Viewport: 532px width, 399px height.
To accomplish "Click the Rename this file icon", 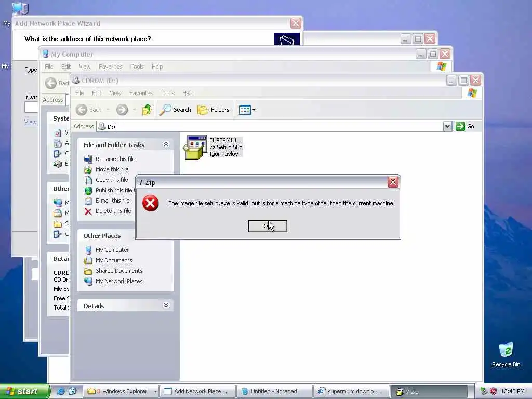I will click(x=88, y=159).
